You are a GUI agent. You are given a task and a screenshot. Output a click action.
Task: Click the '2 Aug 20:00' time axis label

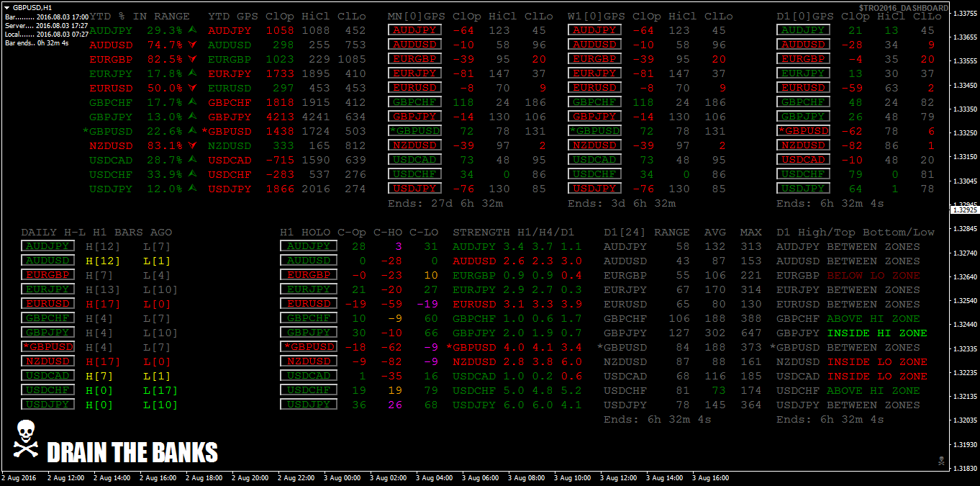pos(250,478)
